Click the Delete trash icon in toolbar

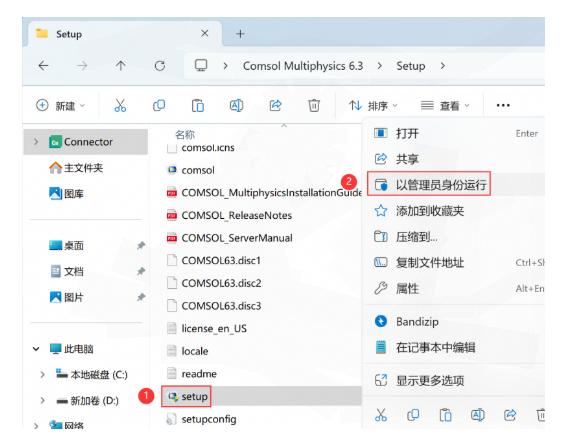(314, 105)
